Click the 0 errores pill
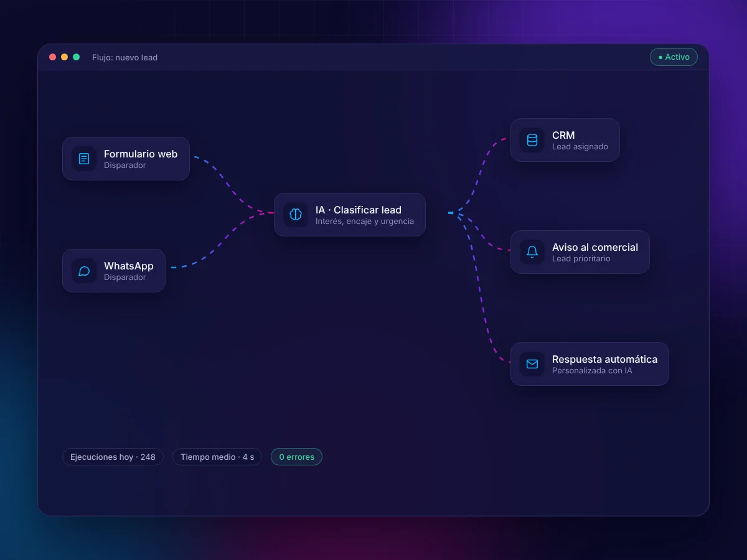 click(x=296, y=457)
